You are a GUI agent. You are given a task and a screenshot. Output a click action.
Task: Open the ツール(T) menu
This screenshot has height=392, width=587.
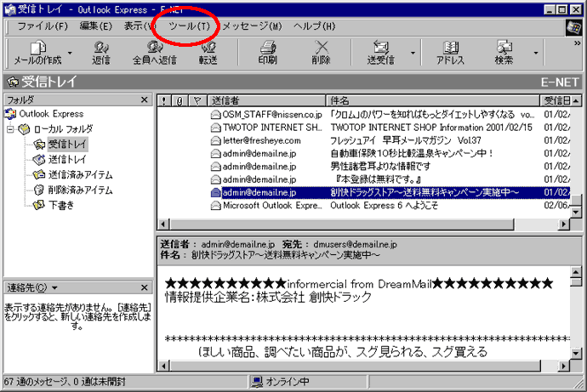[188, 26]
